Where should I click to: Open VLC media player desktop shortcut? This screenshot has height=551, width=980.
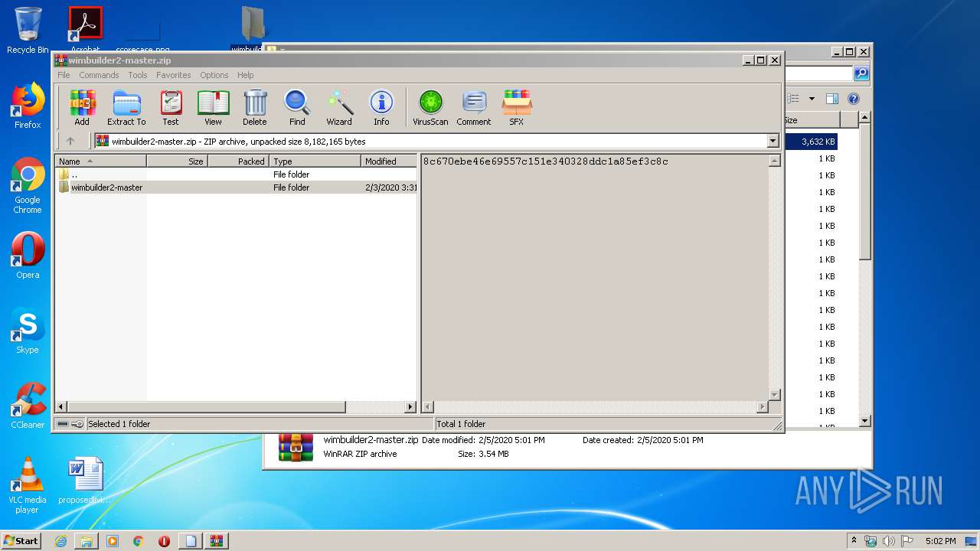[28, 485]
